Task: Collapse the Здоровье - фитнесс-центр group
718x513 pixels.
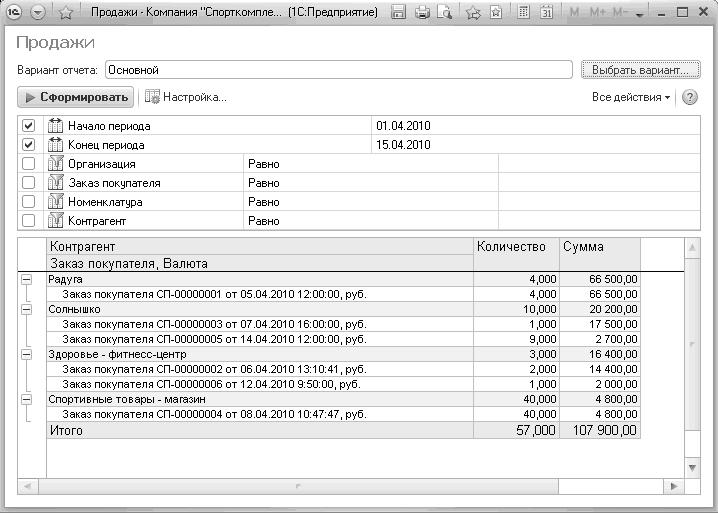Action: (27, 354)
